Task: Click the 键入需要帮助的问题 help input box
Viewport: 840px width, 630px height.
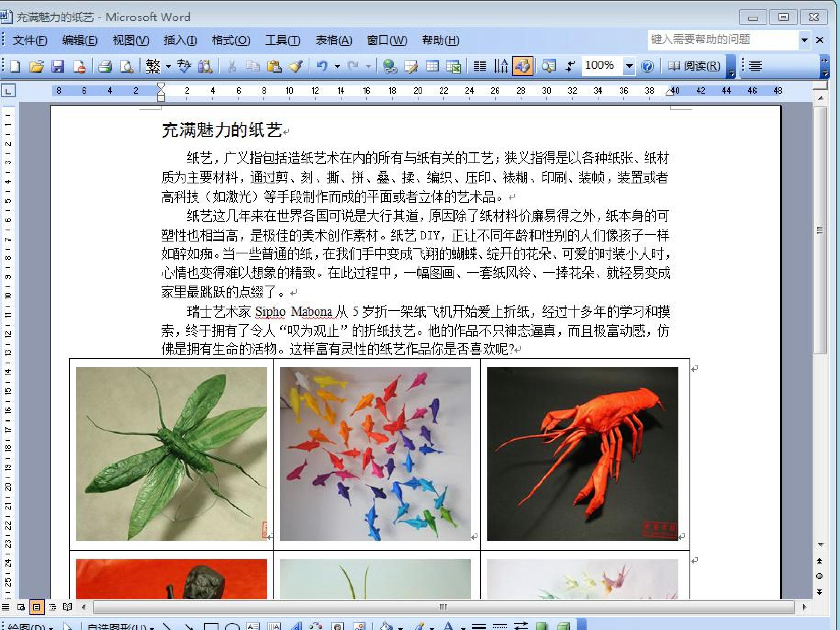Action: pyautogui.click(x=723, y=39)
